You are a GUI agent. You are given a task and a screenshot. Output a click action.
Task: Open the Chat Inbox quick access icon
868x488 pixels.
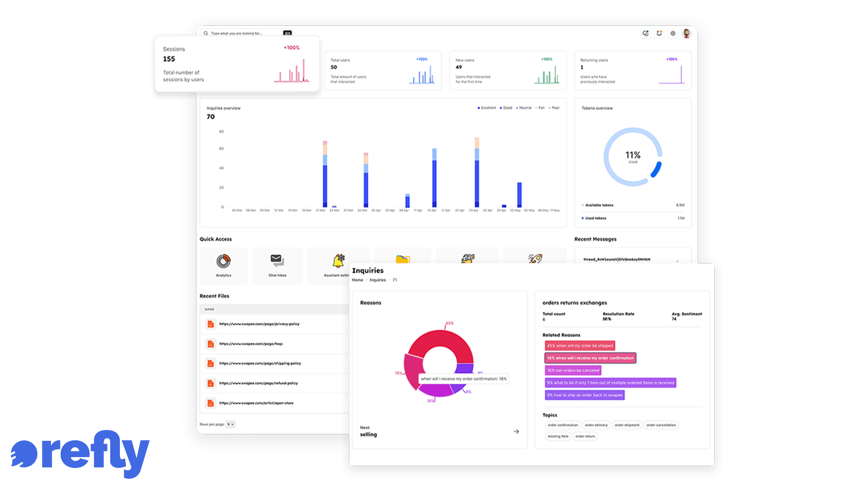click(277, 261)
